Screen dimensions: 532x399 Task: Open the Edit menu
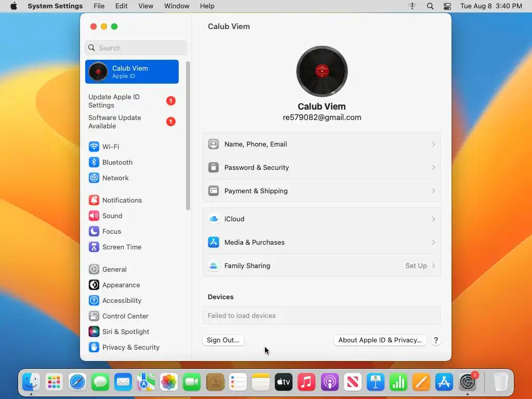[x=121, y=6]
